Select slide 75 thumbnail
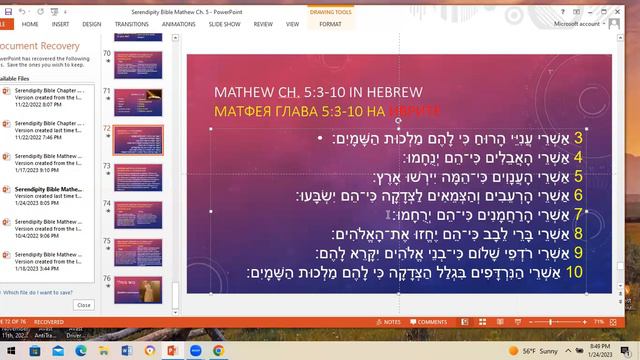Viewport: 640px width, 360px height. click(x=138, y=253)
